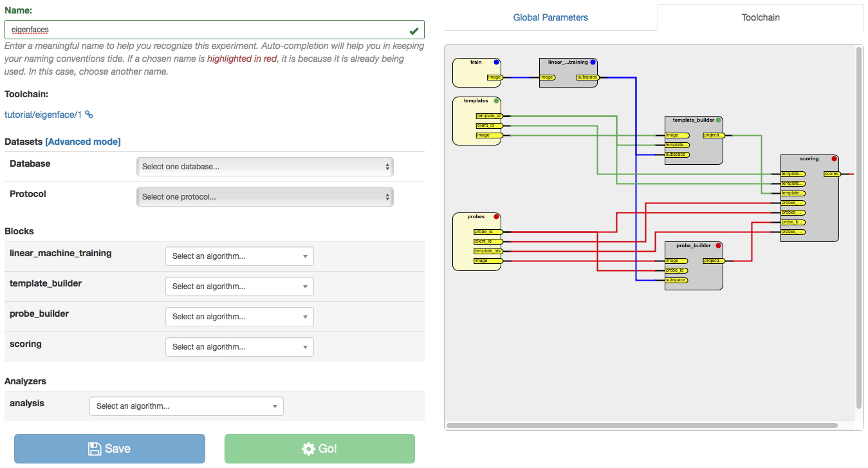Open the Protocol selection dropdown
The image size is (868, 468).
tap(264, 197)
